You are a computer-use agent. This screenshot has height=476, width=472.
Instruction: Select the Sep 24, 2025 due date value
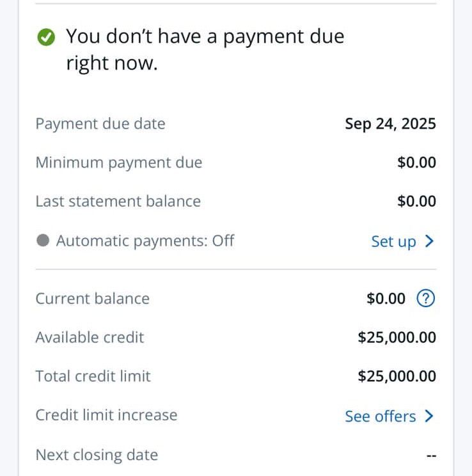click(x=390, y=123)
